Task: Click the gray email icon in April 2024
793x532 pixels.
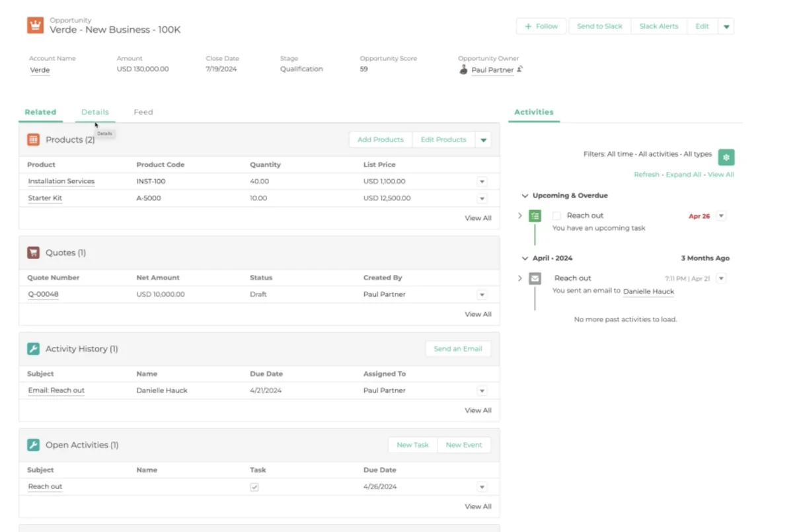Action: pos(535,278)
